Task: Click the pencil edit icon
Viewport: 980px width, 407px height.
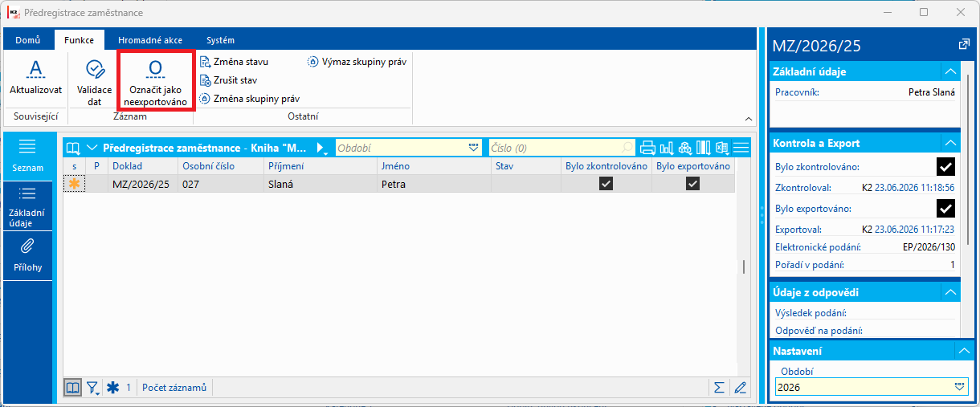Action: click(740, 388)
